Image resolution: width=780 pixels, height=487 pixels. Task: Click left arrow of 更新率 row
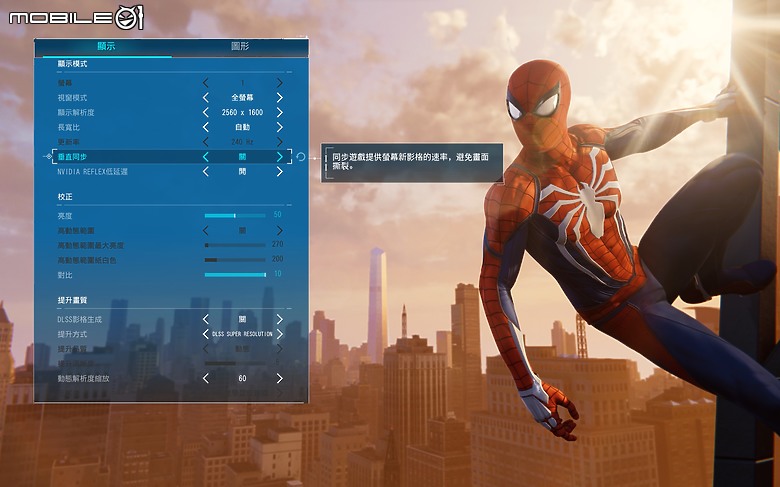(205, 142)
